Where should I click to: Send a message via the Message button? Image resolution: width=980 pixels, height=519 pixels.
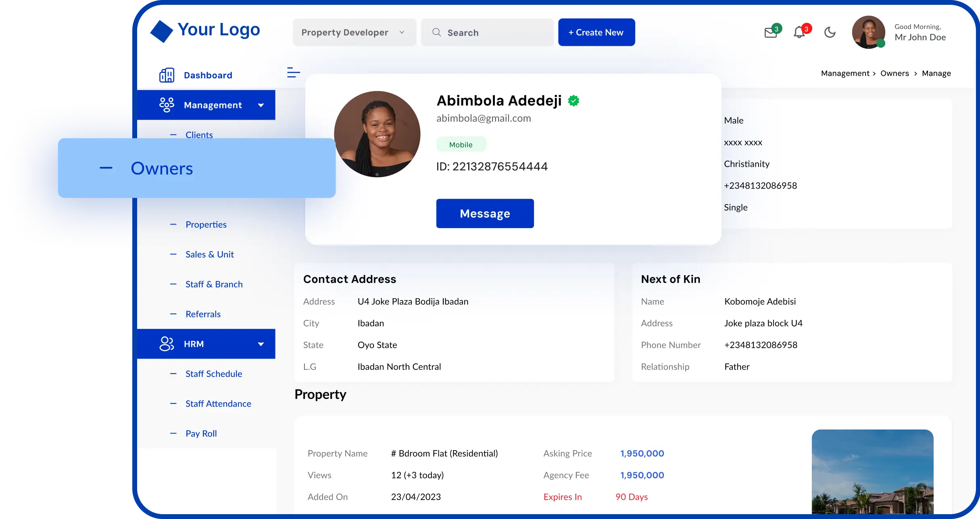pos(485,213)
